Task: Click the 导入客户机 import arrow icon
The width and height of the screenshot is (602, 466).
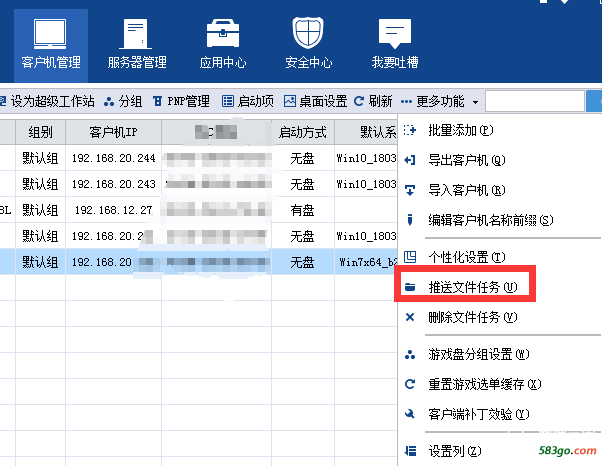Action: [x=410, y=190]
